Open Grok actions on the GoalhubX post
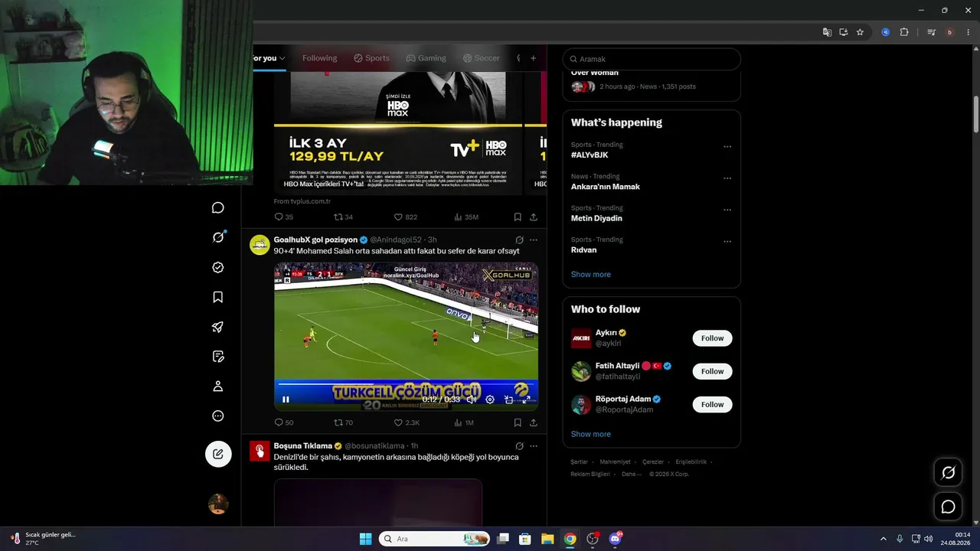Image resolution: width=980 pixels, height=551 pixels. coord(519,240)
